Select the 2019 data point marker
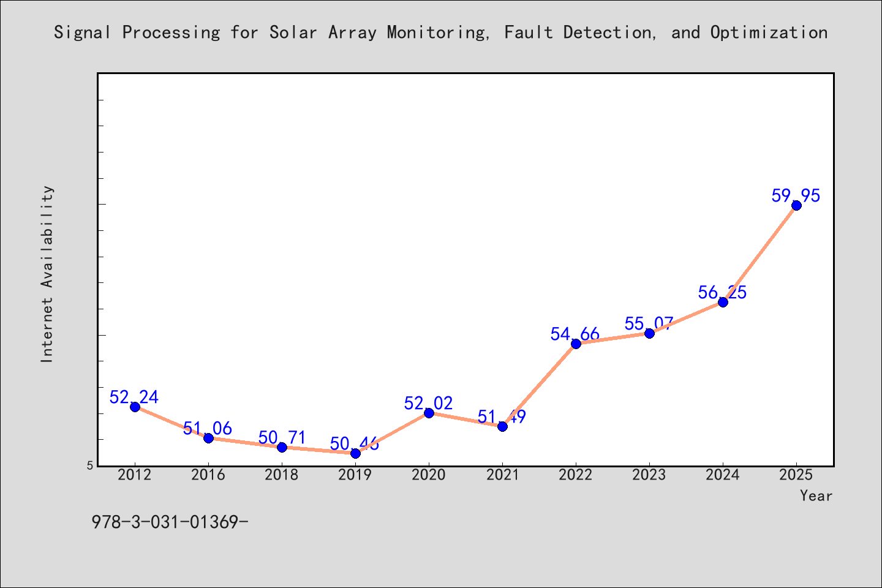This screenshot has height=588, width=882. 355,453
